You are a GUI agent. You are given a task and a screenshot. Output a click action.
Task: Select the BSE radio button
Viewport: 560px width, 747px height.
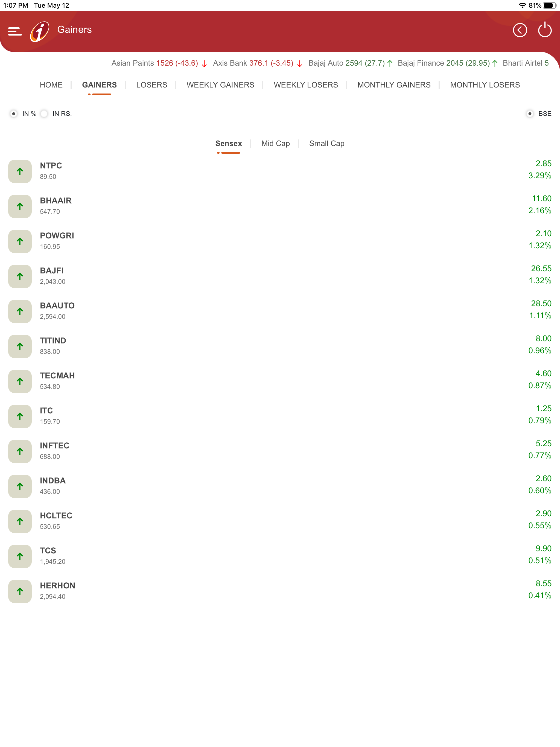pyautogui.click(x=530, y=114)
